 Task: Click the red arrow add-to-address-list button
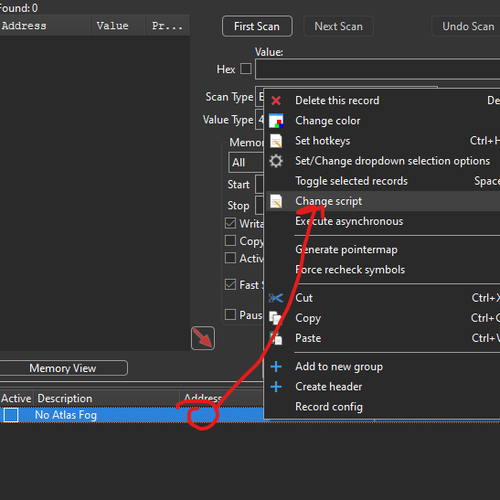tap(203, 338)
